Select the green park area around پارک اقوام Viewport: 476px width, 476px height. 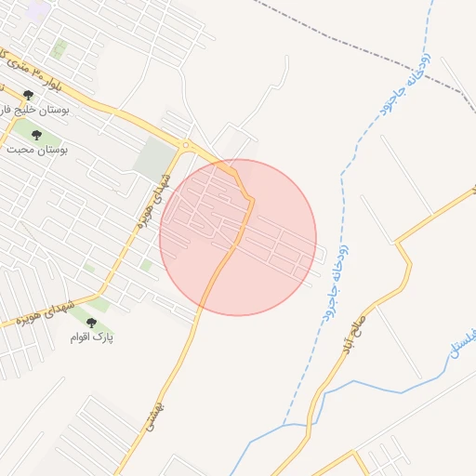pyautogui.click(x=92, y=316)
